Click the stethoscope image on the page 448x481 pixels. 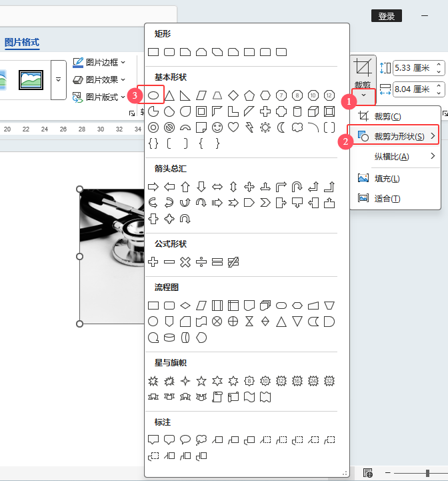coord(112,256)
